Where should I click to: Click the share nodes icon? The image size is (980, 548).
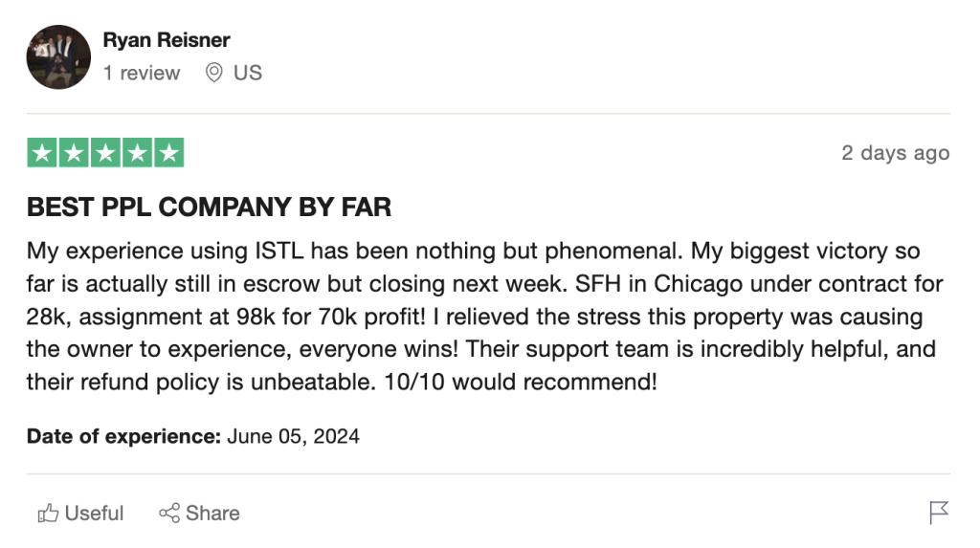pos(169,514)
